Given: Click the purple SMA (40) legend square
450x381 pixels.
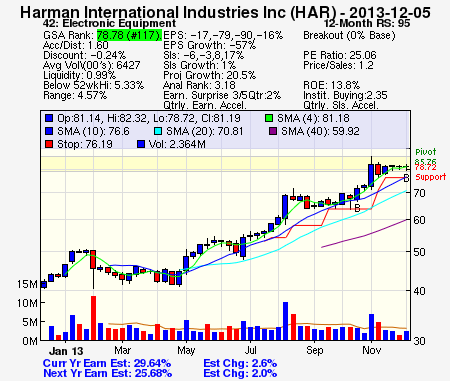Looking at the screenshot, I should click(x=273, y=131).
